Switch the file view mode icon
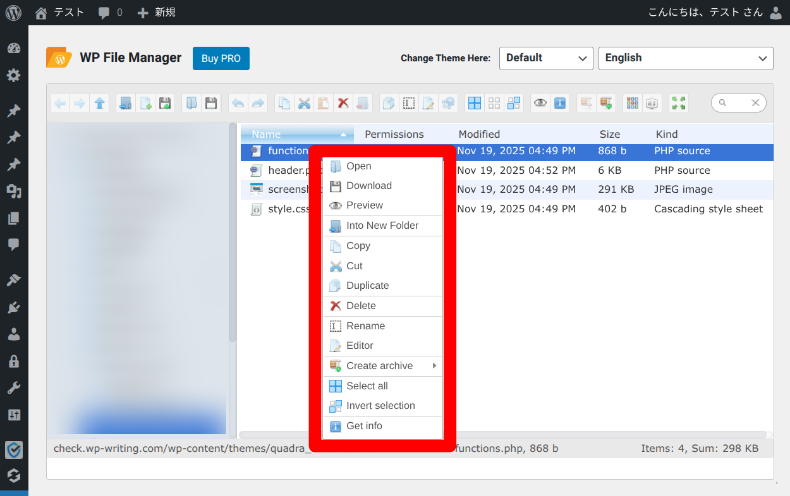Screen dimensions: 790x496 (632, 104)
